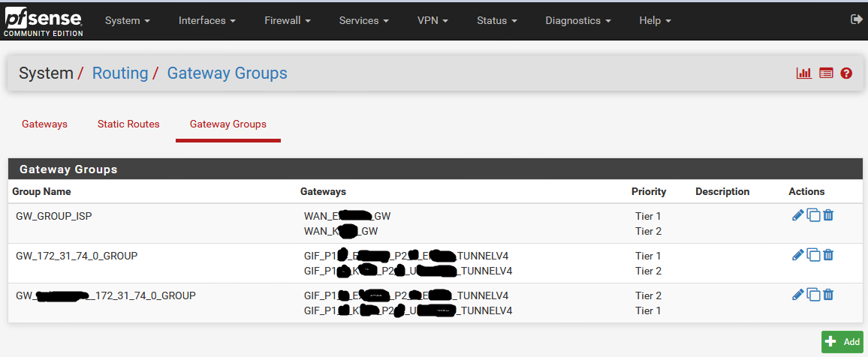The height and width of the screenshot is (357, 868).
Task: Click the logout icon in navbar
Action: 856,20
